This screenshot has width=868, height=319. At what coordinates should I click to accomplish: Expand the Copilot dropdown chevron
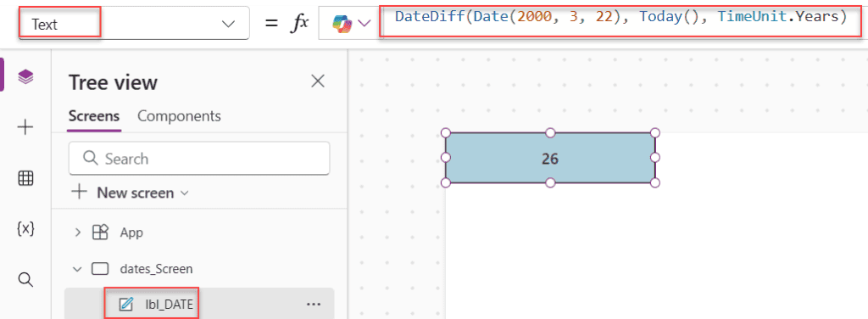[x=364, y=23]
